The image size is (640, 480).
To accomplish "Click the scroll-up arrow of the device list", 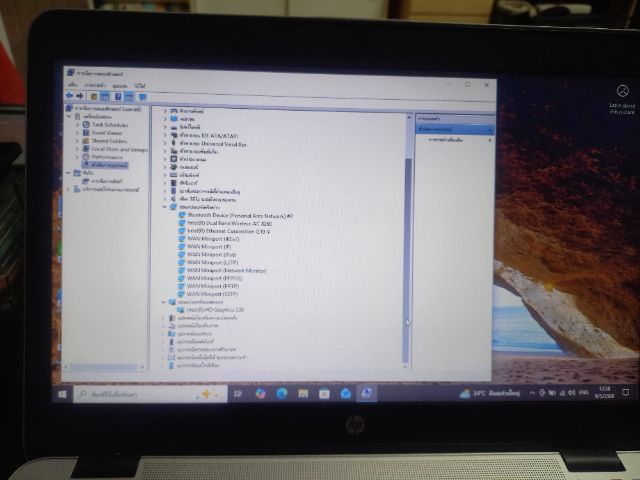I will [x=409, y=118].
